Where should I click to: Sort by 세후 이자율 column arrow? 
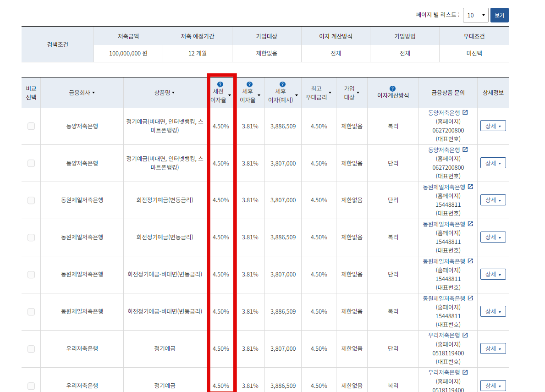pyautogui.click(x=259, y=95)
